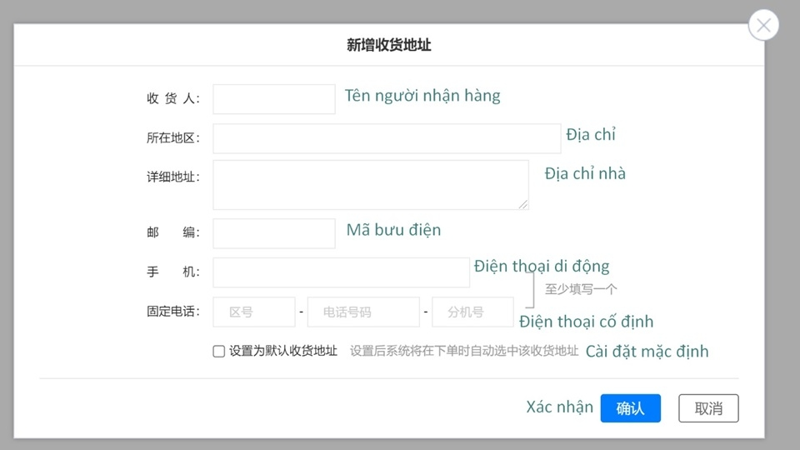
Task: Click the 收货人 field label
Action: coord(173,99)
